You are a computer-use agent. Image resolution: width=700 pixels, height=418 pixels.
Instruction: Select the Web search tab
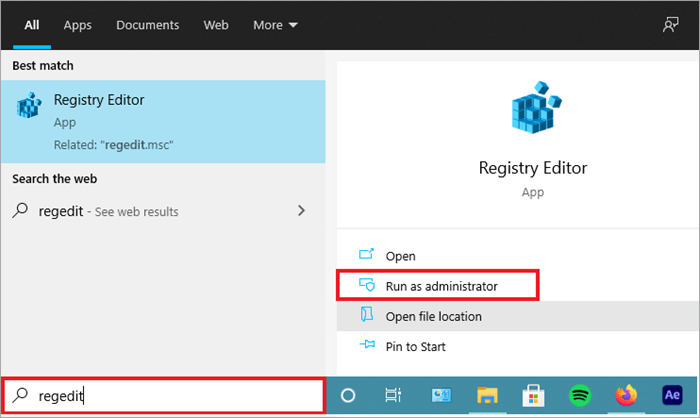pyautogui.click(x=216, y=25)
